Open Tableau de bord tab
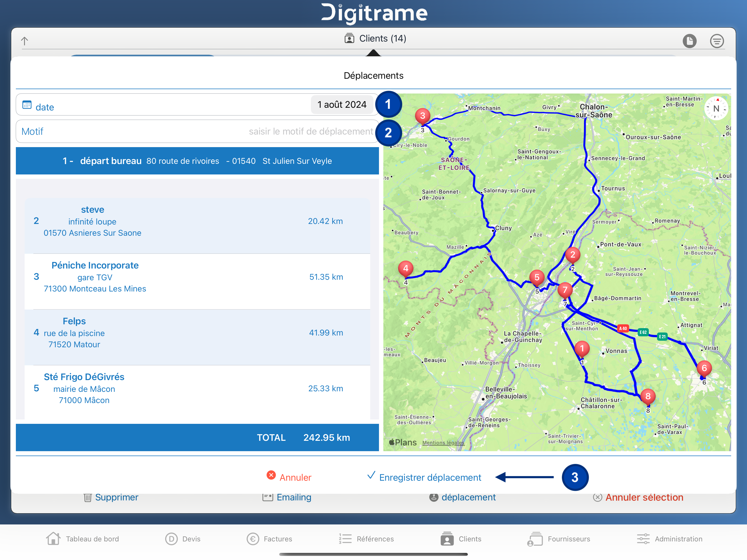 (82, 539)
